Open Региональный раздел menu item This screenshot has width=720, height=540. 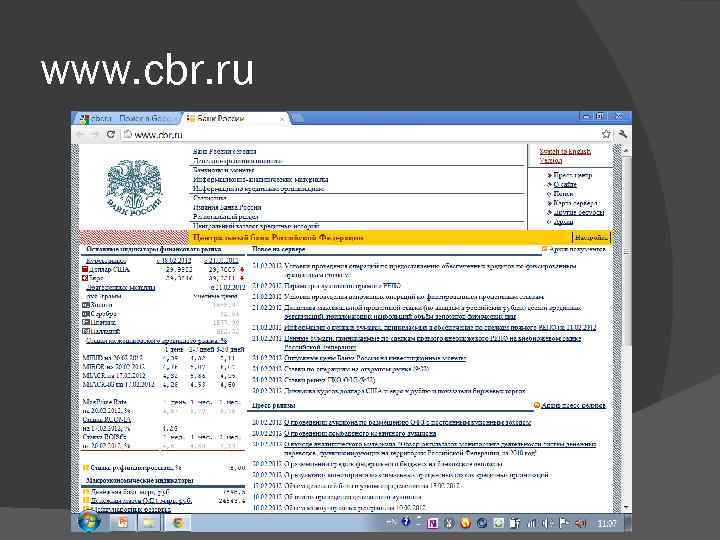pos(225,216)
